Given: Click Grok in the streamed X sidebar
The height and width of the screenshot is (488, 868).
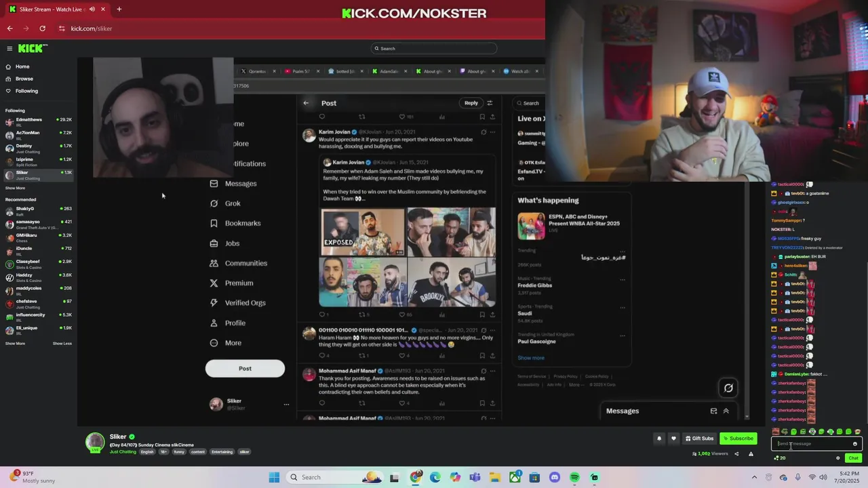Looking at the screenshot, I should [x=225, y=203].
